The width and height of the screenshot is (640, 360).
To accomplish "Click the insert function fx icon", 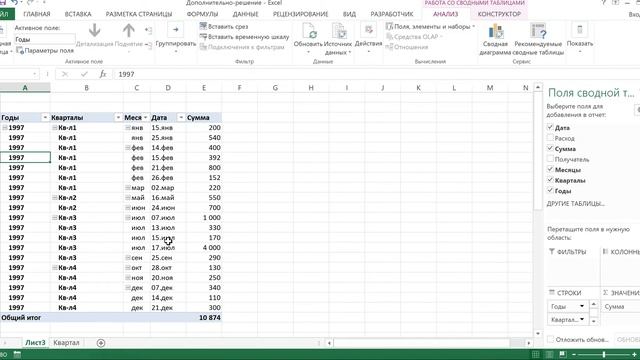I will (103, 74).
